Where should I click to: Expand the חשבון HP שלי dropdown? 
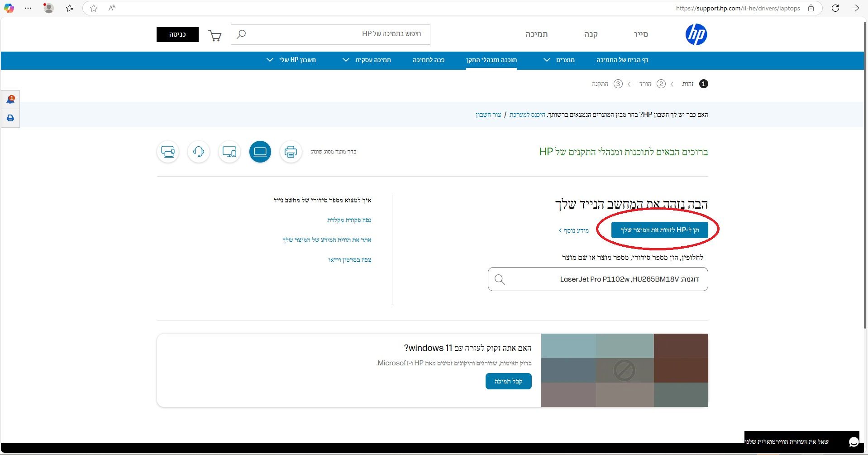[291, 60]
